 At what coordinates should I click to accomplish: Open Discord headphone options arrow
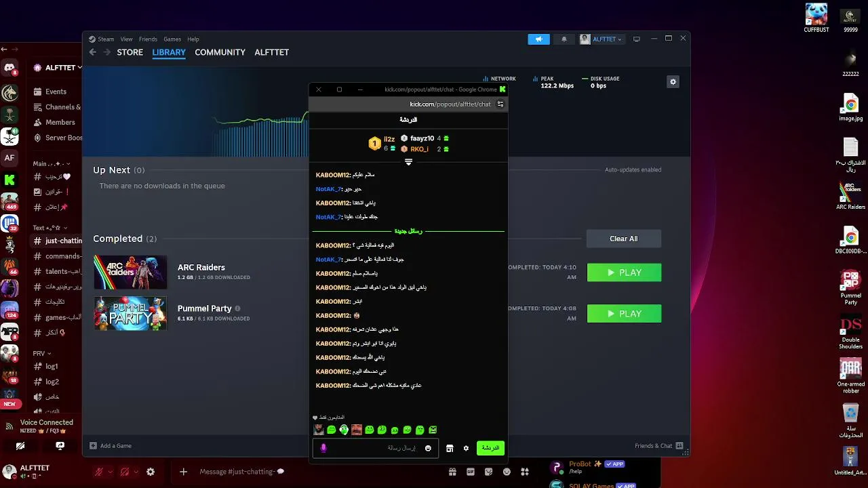tap(136, 472)
